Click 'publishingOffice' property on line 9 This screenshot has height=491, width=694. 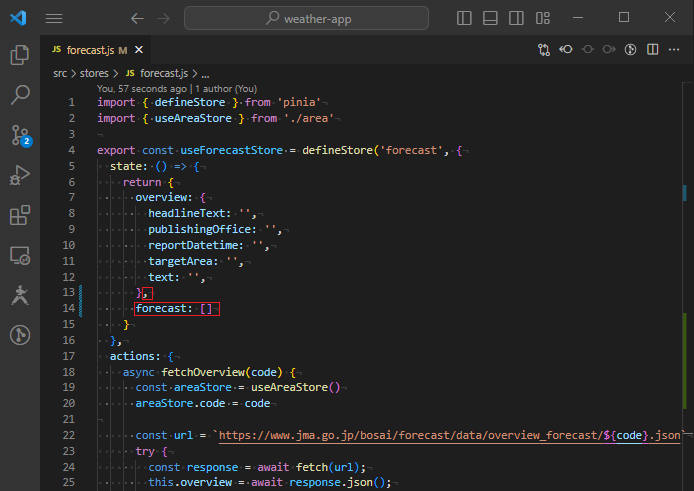tap(199, 229)
